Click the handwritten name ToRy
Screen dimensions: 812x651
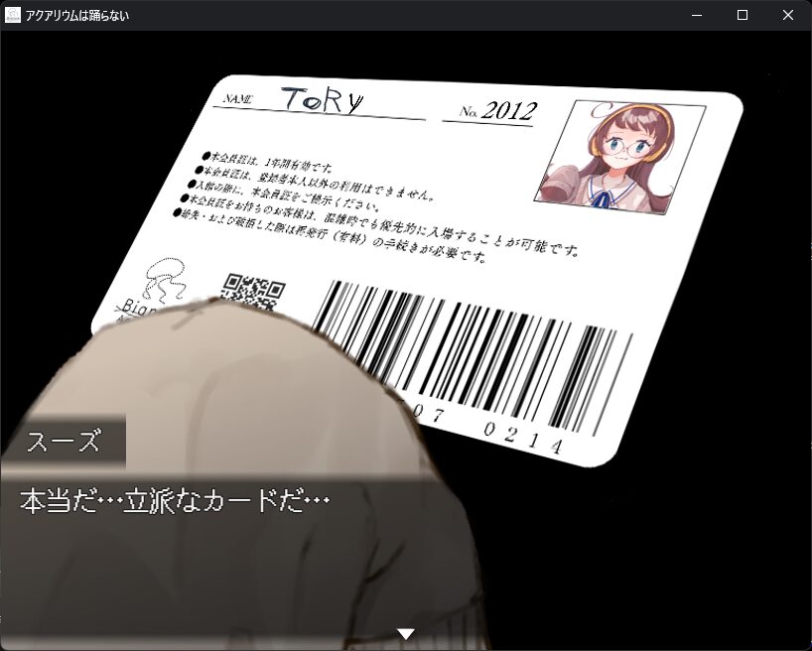click(322, 99)
